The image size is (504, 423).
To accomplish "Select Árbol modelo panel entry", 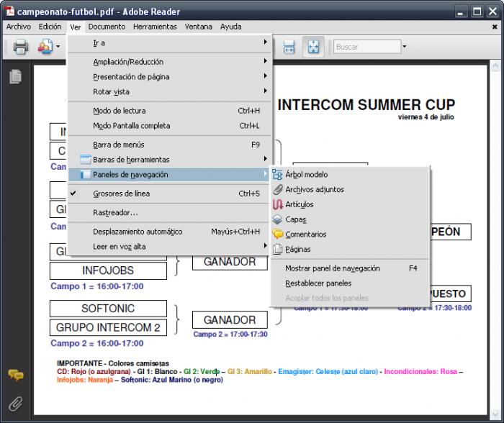I will click(x=350, y=175).
